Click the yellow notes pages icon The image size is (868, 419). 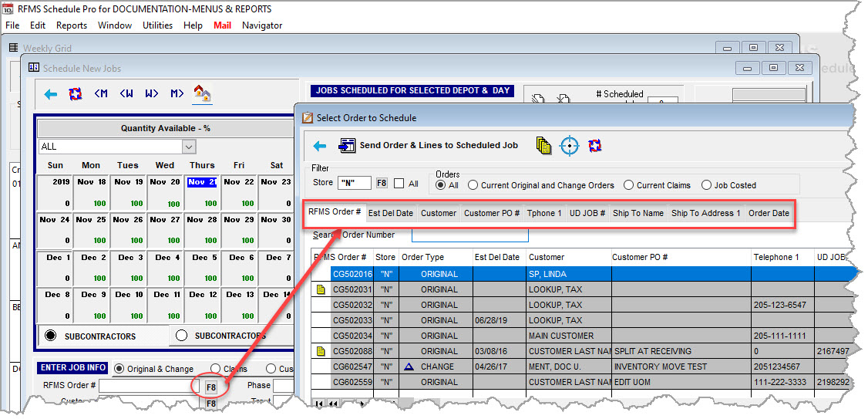(543, 146)
